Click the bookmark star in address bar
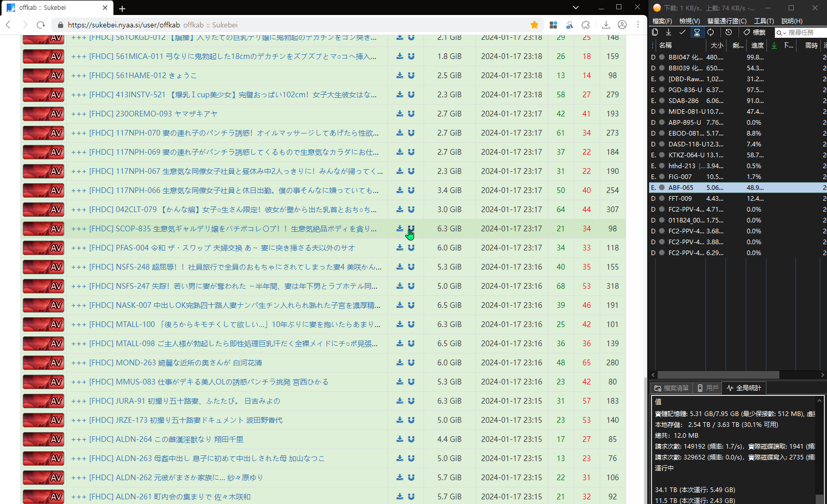The width and height of the screenshot is (827, 504). tap(534, 25)
